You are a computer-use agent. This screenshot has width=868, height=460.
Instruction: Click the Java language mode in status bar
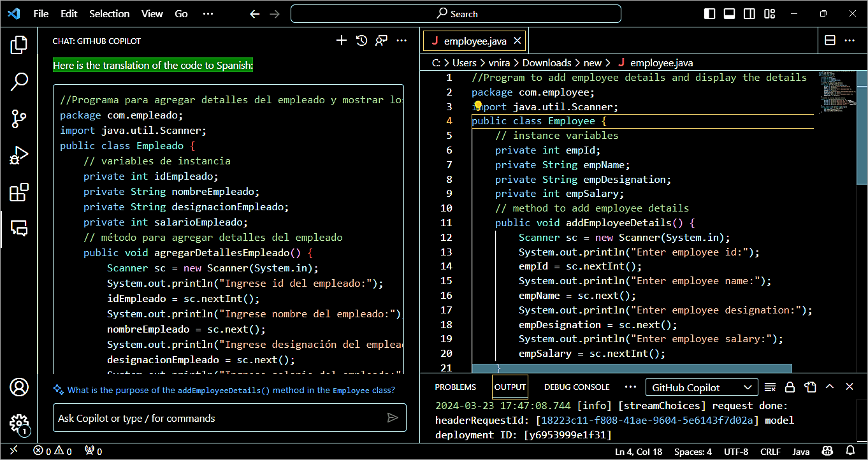click(x=801, y=452)
